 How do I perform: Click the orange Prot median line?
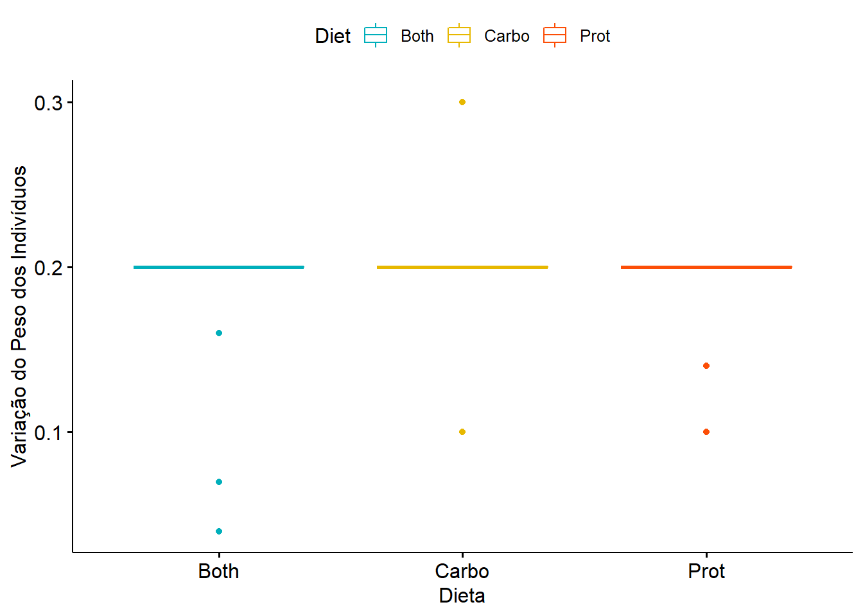706,267
